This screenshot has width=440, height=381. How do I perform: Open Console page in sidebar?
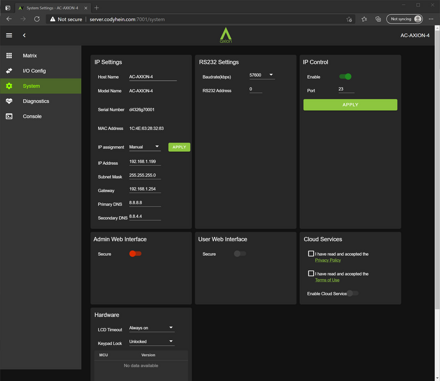point(41,116)
